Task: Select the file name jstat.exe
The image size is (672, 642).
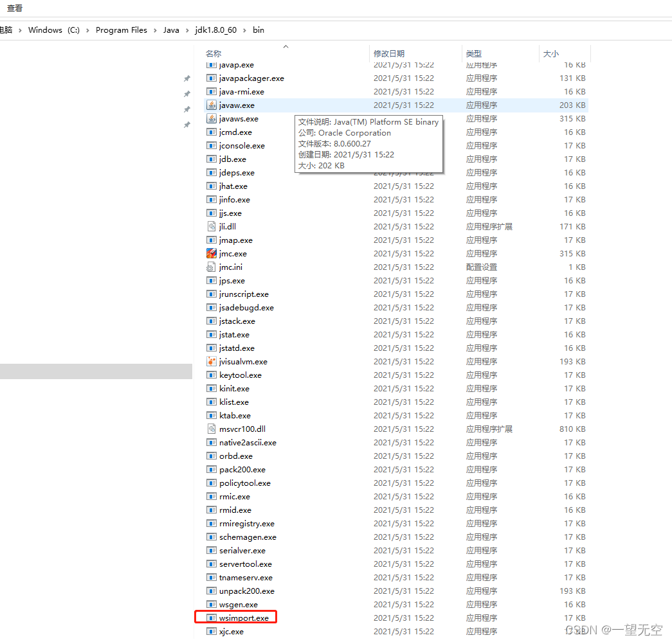Action: pos(234,334)
